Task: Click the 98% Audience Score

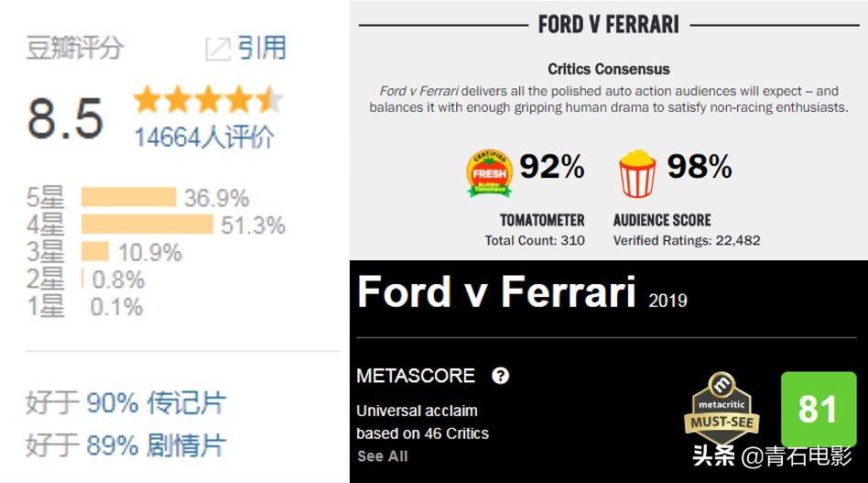Action: click(x=699, y=167)
